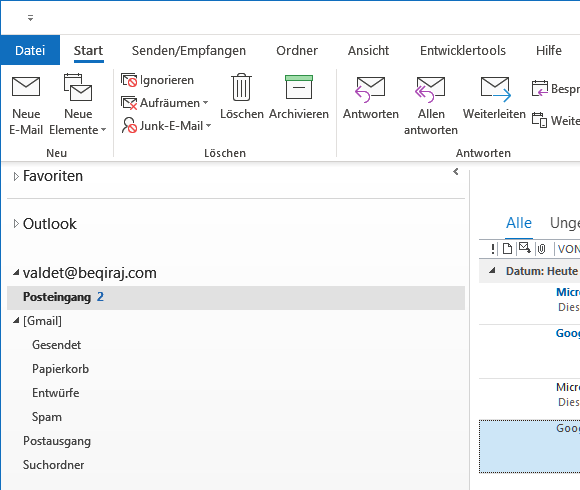Open the Datei tab
The width and height of the screenshot is (580, 490).
coord(30,50)
